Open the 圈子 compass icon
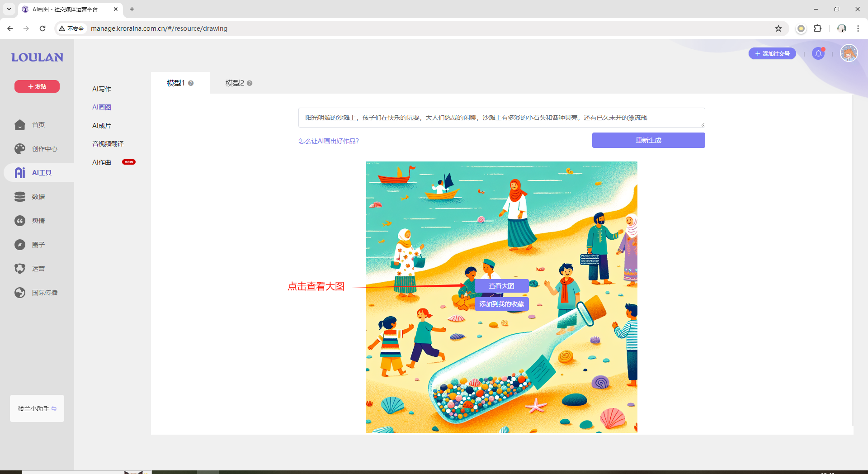This screenshot has height=474, width=868. click(x=20, y=245)
